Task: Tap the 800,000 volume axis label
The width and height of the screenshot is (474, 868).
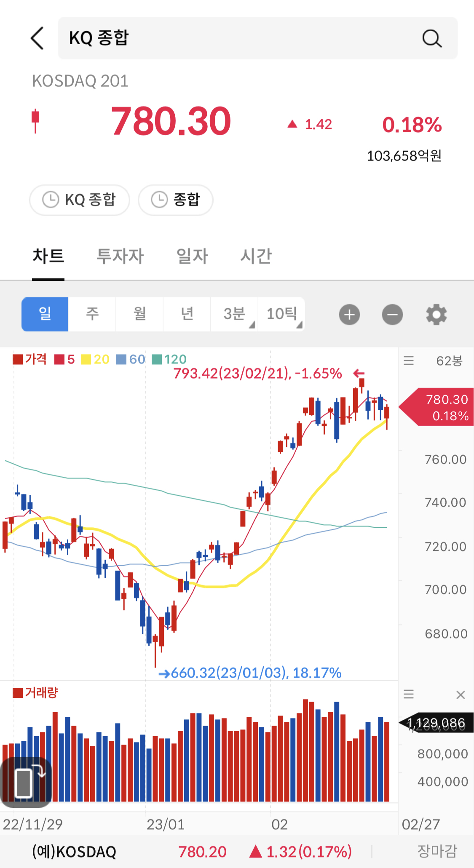Action: [x=443, y=754]
